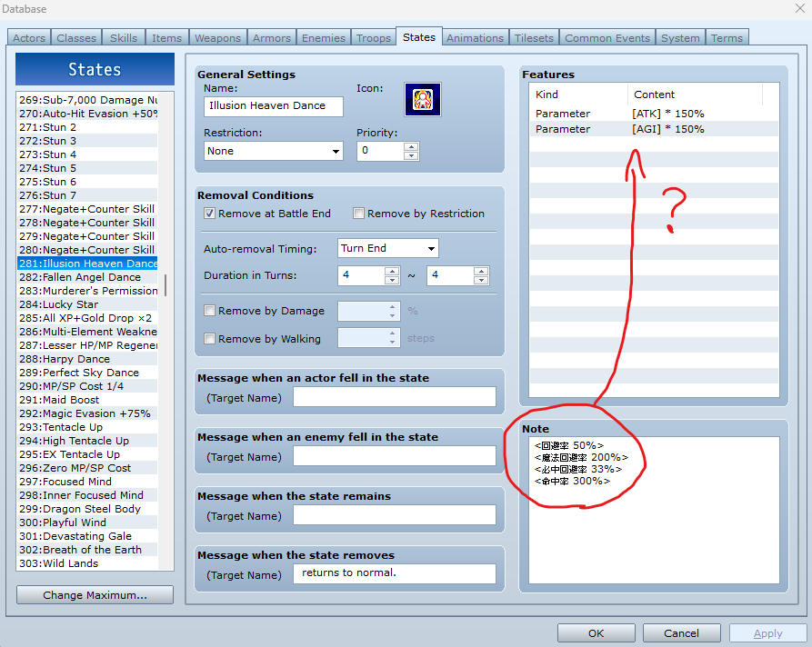Click the actor fell message field
This screenshot has width=812, height=647.
pos(395,397)
